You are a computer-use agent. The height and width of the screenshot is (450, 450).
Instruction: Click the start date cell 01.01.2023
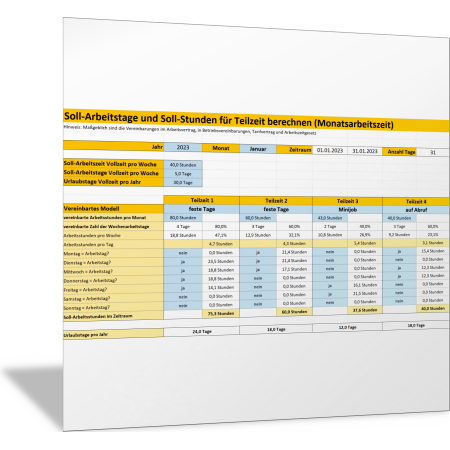330,150
